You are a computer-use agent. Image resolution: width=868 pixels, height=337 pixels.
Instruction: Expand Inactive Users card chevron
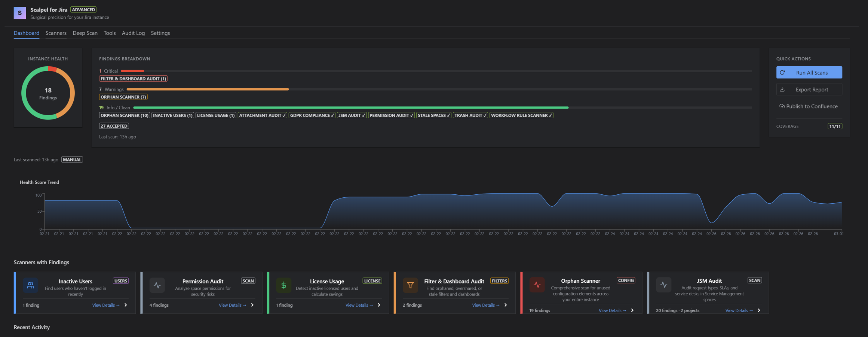[126, 305]
